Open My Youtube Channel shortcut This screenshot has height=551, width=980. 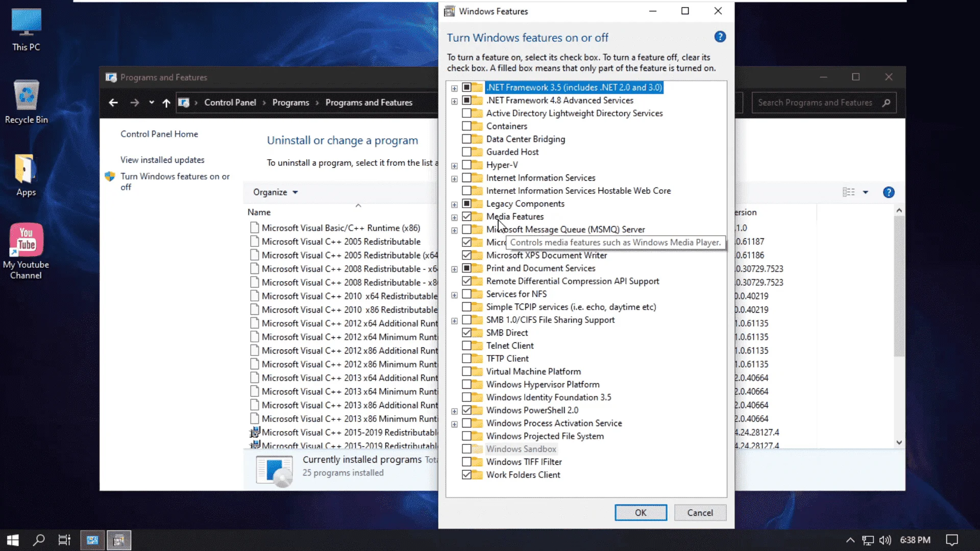(x=26, y=252)
